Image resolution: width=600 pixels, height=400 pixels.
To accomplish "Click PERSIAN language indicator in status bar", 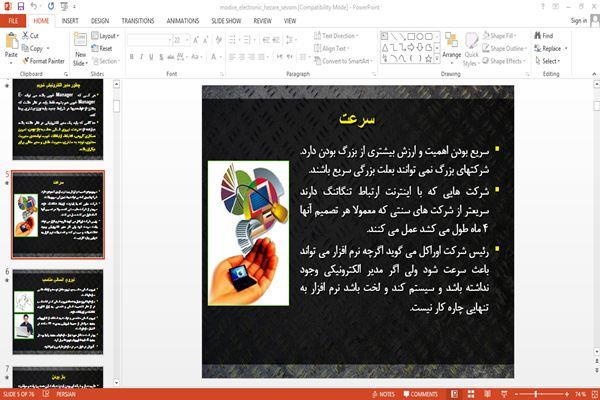I will point(66,394).
